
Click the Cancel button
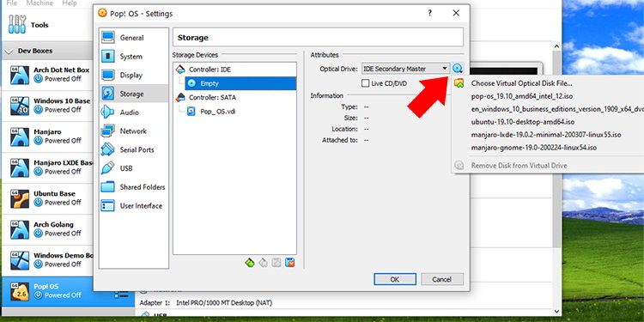click(x=442, y=279)
